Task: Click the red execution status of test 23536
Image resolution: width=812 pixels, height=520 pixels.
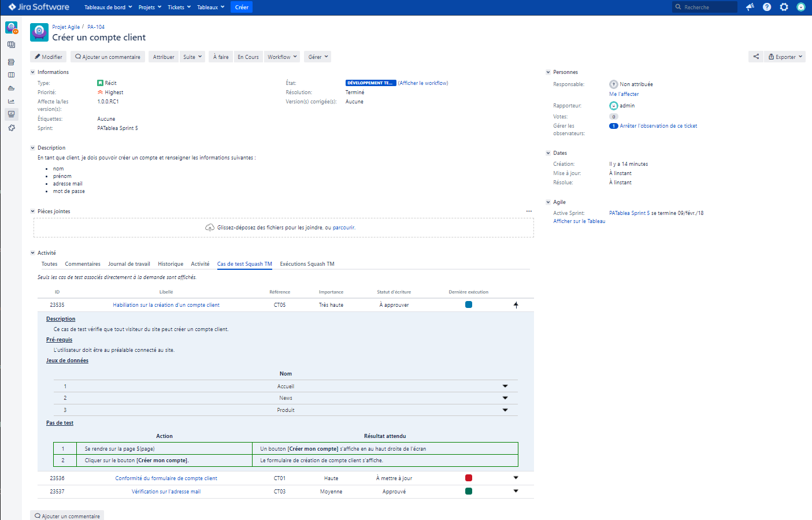Action: pos(469,478)
